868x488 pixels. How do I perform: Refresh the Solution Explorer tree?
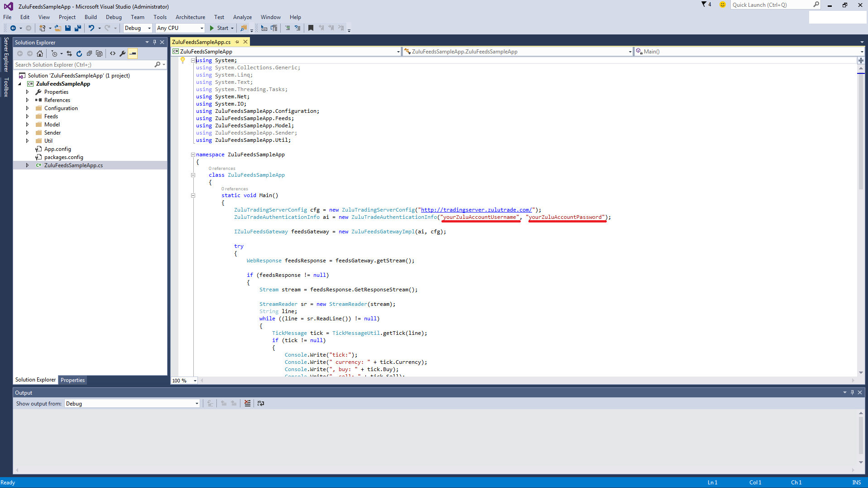click(x=79, y=53)
